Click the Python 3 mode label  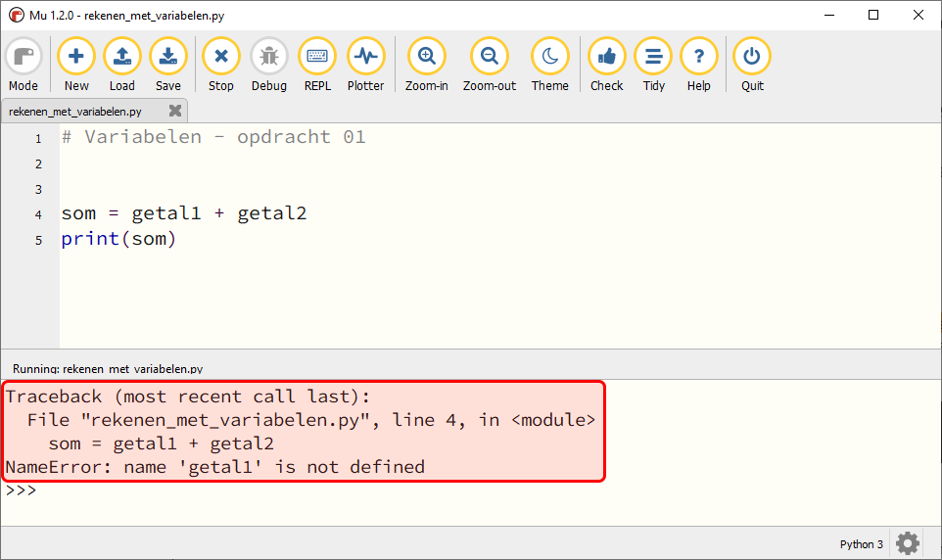click(x=861, y=543)
